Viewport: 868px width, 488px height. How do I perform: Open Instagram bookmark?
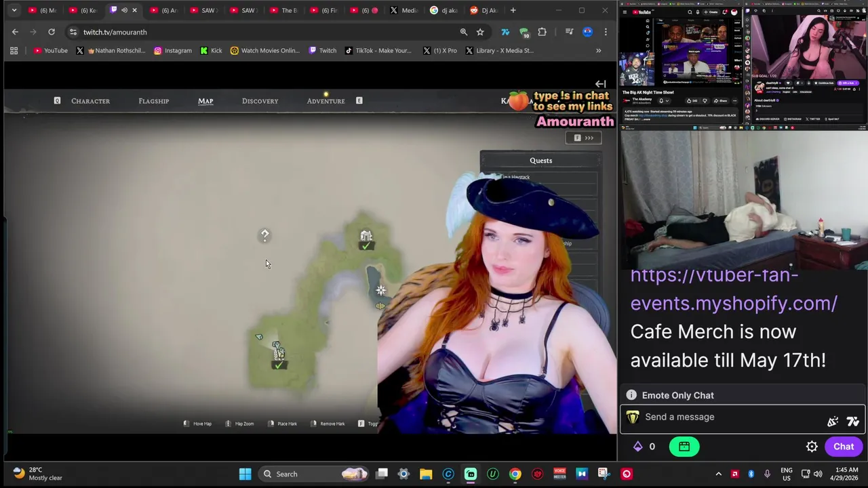point(173,50)
